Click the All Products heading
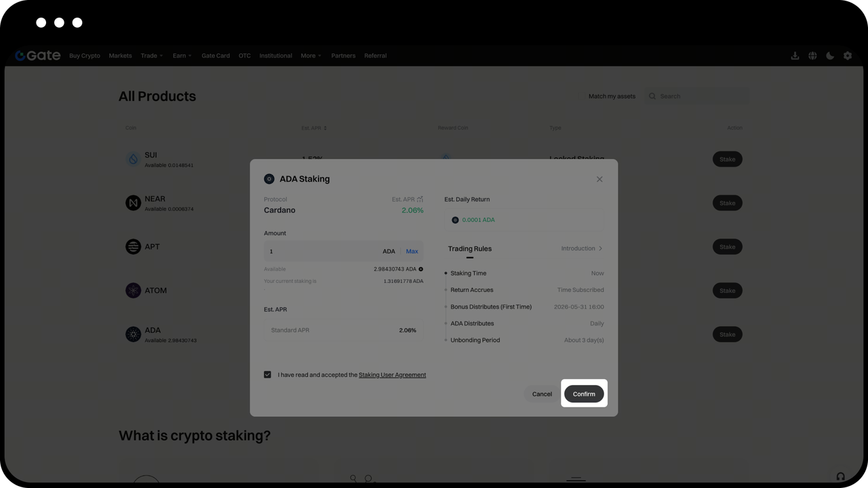This screenshot has width=868, height=488. point(157,96)
